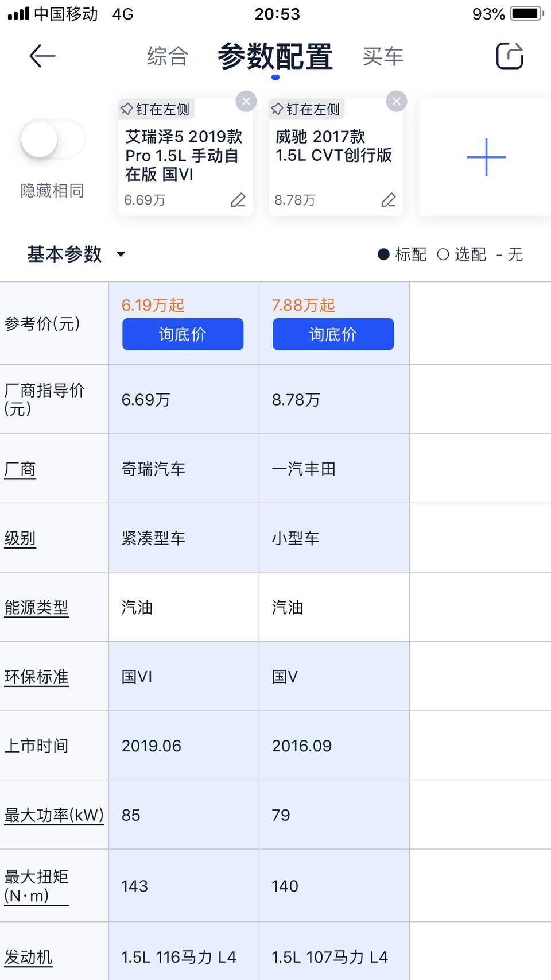Open the 最大扭矩(N·m) parameter link
This screenshot has width=551, height=980.
click(x=36, y=886)
